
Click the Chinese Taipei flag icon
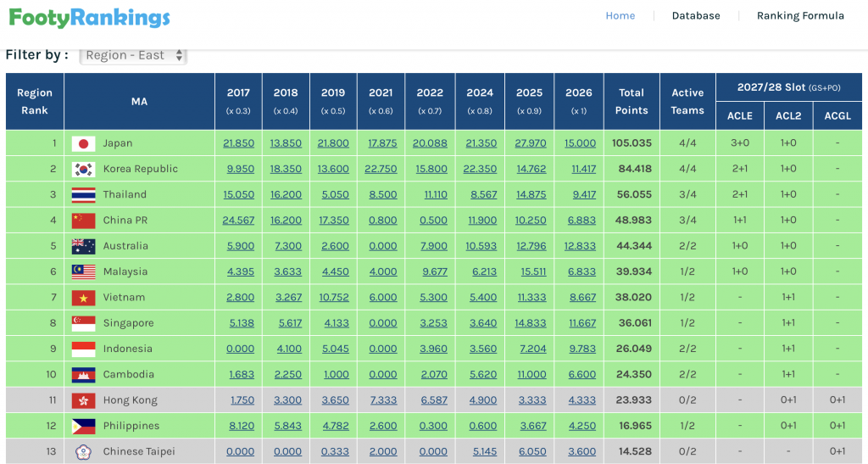83,451
